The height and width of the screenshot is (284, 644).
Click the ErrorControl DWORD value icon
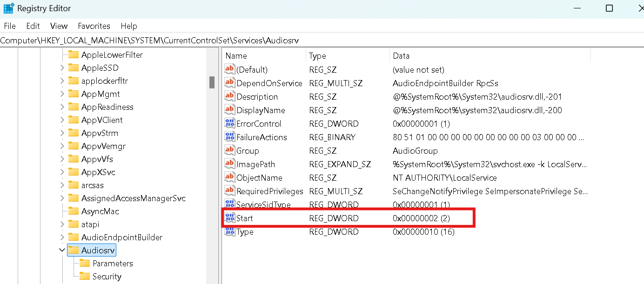click(230, 123)
